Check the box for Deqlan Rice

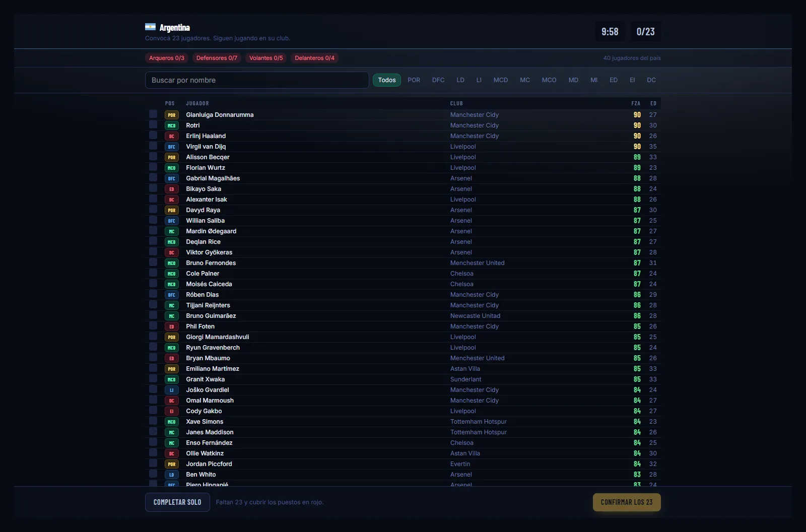(153, 241)
